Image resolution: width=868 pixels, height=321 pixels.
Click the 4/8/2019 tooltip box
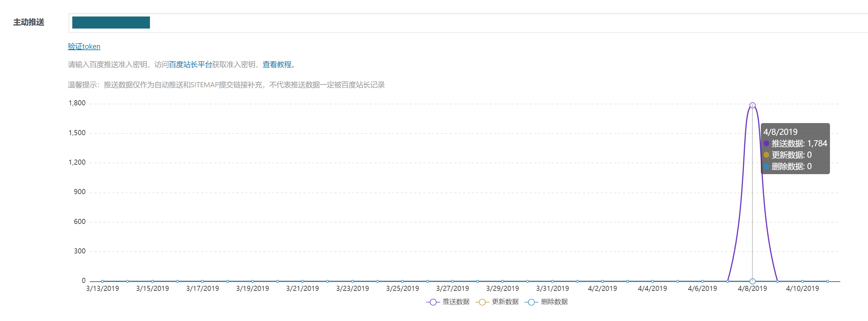point(795,149)
